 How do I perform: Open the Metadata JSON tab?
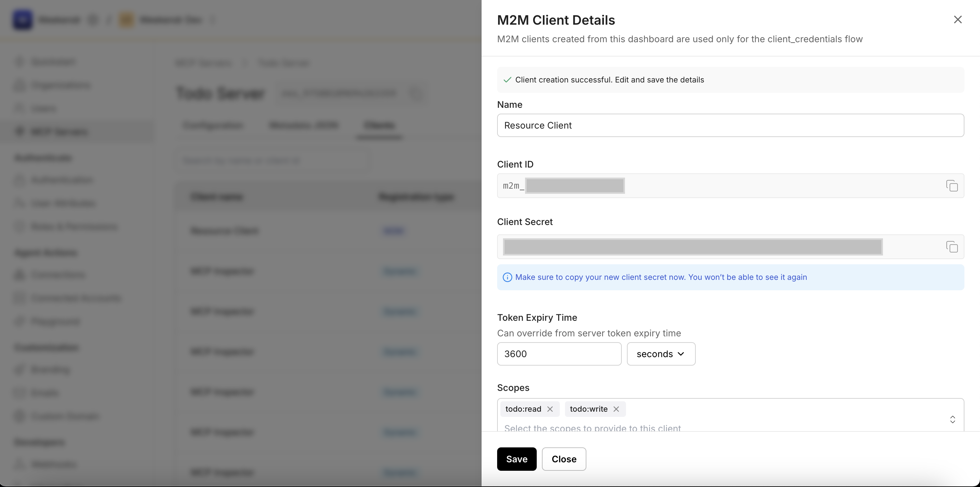pyautogui.click(x=303, y=125)
